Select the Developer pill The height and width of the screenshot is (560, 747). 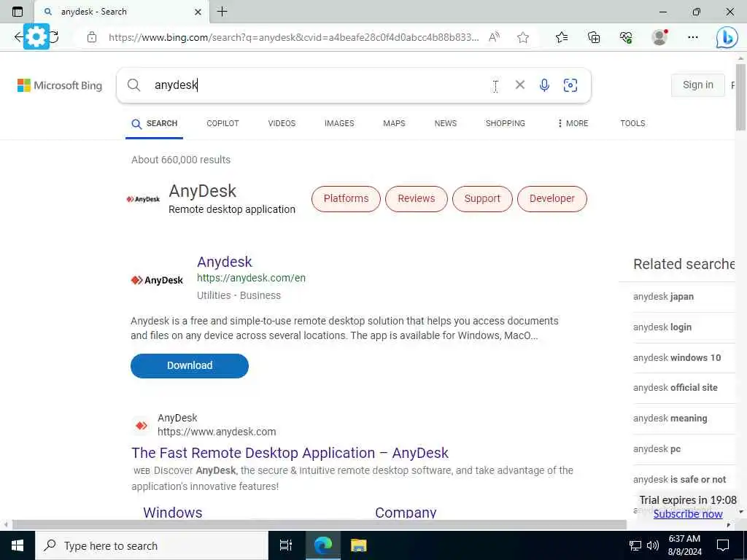tap(551, 198)
